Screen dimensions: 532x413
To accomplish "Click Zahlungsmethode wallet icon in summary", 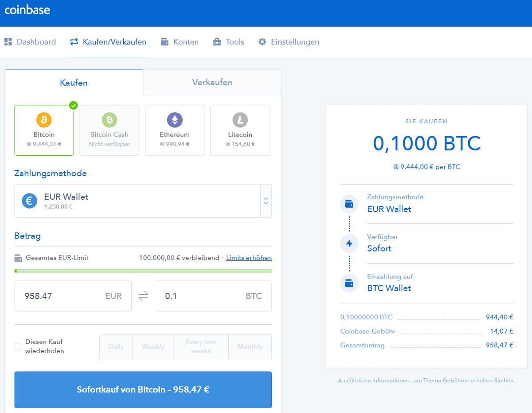I will click(x=349, y=204).
